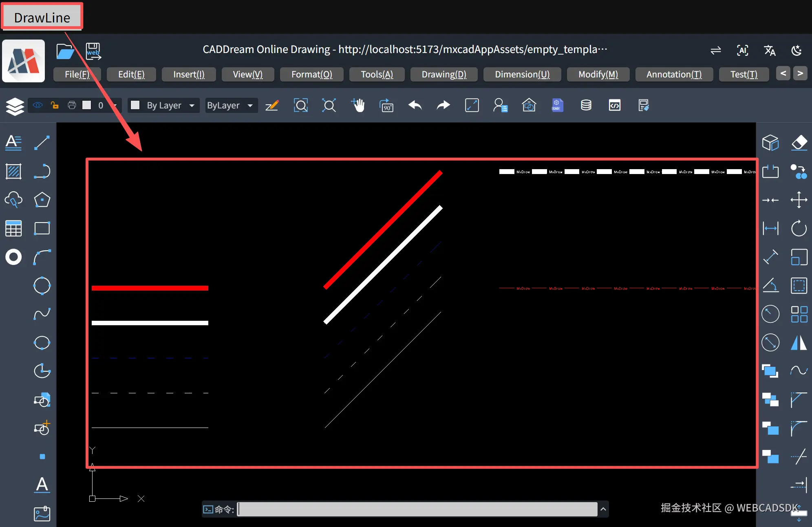Open the Drawing(D) menu
Image resolution: width=812 pixels, height=527 pixels.
tap(444, 74)
